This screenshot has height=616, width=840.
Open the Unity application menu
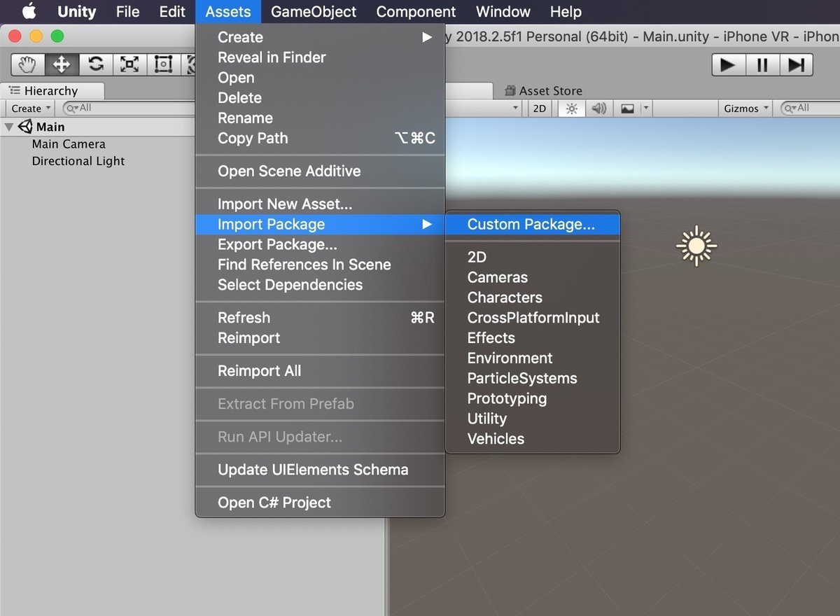click(x=76, y=12)
